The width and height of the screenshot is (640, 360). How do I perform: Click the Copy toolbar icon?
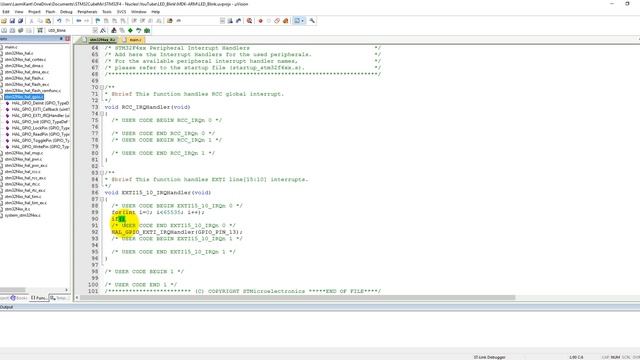click(40, 21)
